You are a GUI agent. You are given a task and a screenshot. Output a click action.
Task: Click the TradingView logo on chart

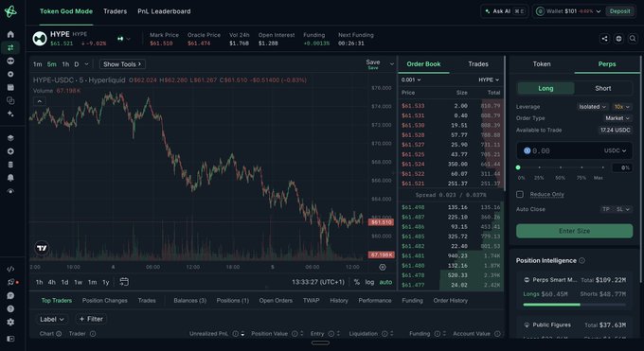click(42, 248)
